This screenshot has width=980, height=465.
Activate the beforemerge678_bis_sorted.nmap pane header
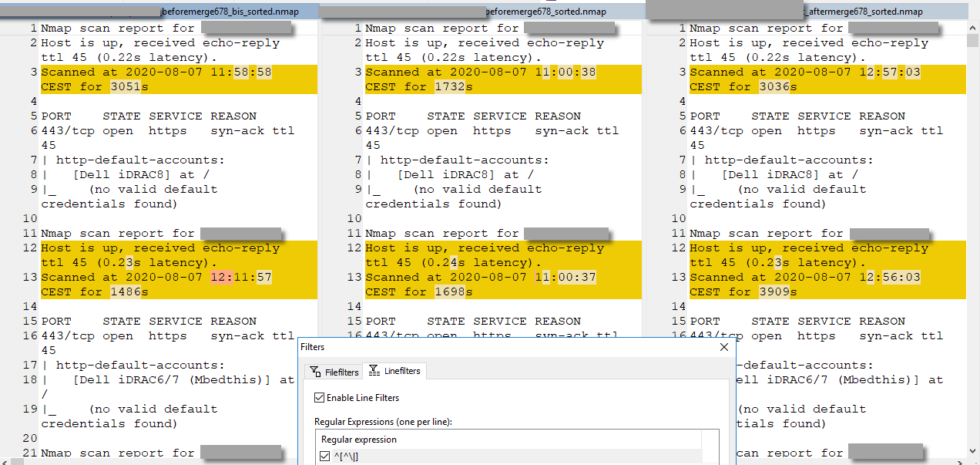(x=231, y=11)
